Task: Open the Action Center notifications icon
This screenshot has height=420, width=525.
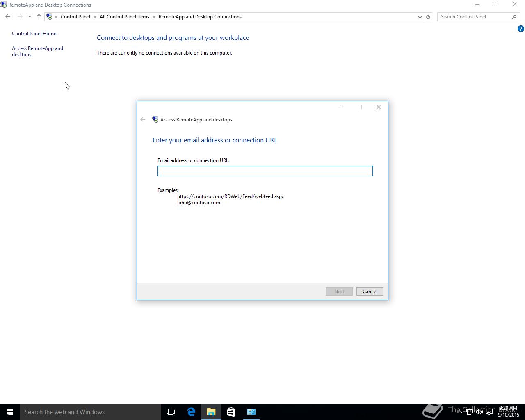Action: coord(489,412)
